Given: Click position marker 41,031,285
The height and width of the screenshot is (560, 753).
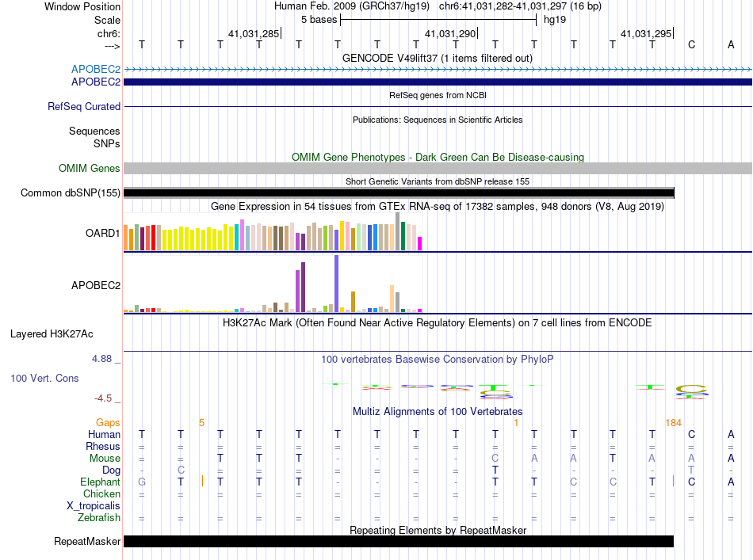Looking at the screenshot, I should (x=254, y=33).
